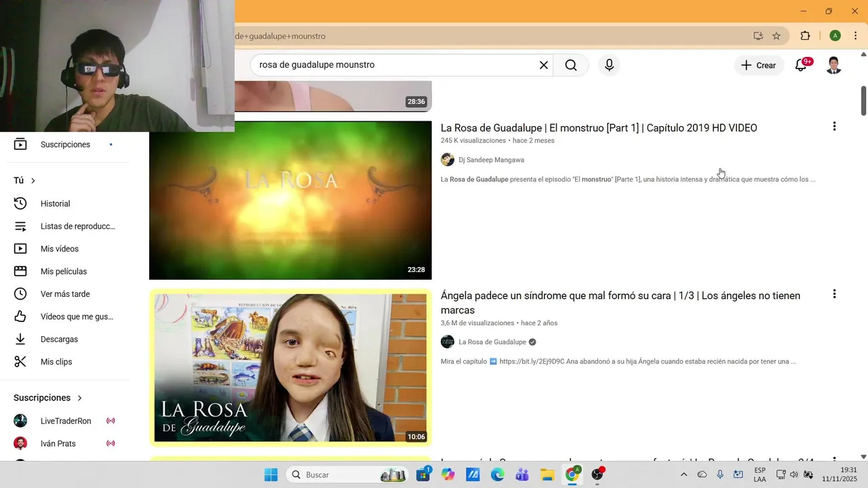Expand the Tú section
Image resolution: width=868 pixels, height=488 pixels.
point(24,180)
